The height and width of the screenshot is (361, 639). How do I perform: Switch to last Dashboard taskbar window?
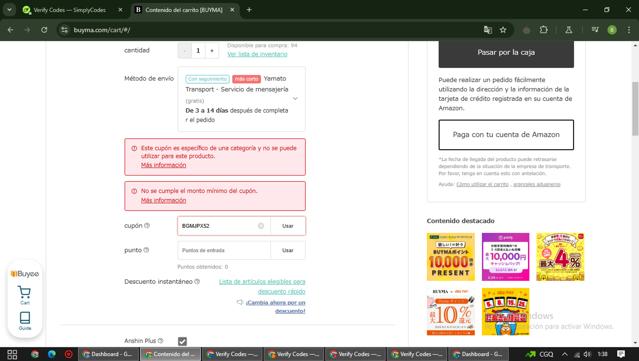pos(478,354)
